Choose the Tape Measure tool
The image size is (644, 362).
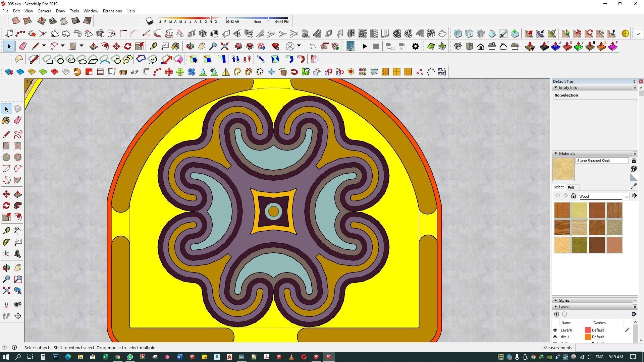[6, 231]
